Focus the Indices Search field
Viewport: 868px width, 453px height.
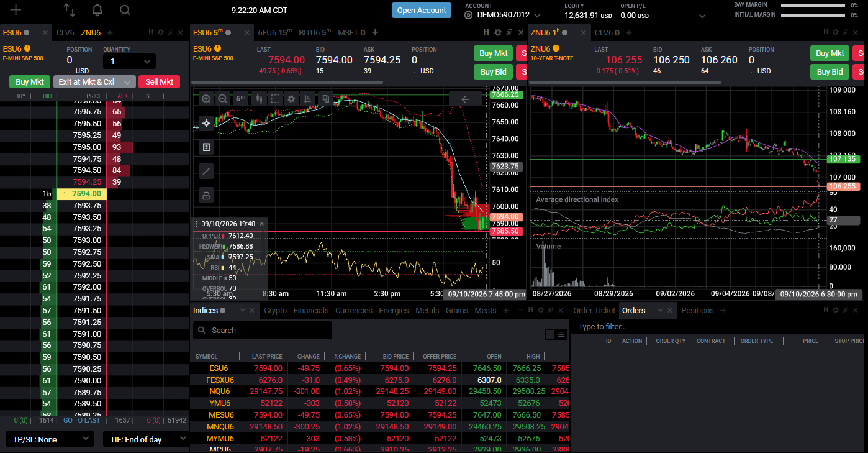coord(263,331)
